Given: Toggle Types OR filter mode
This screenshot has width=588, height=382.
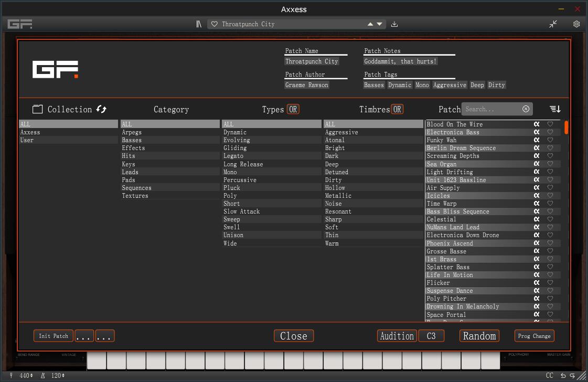Looking at the screenshot, I should tap(293, 109).
